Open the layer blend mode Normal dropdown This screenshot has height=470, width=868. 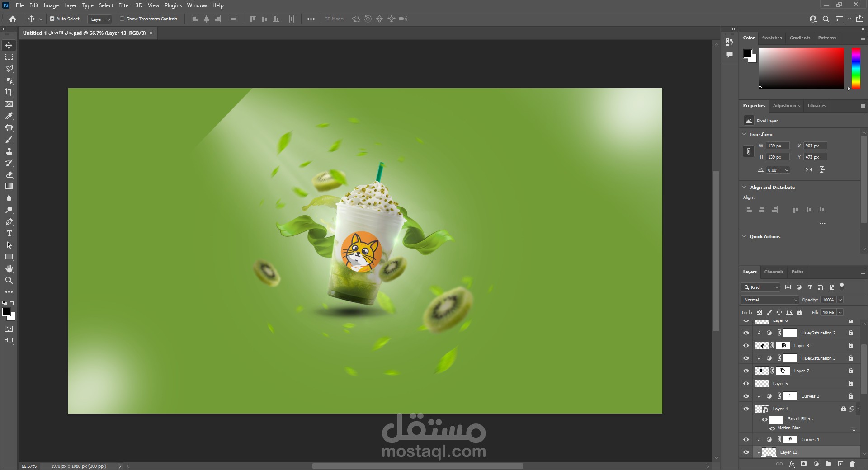coord(770,300)
